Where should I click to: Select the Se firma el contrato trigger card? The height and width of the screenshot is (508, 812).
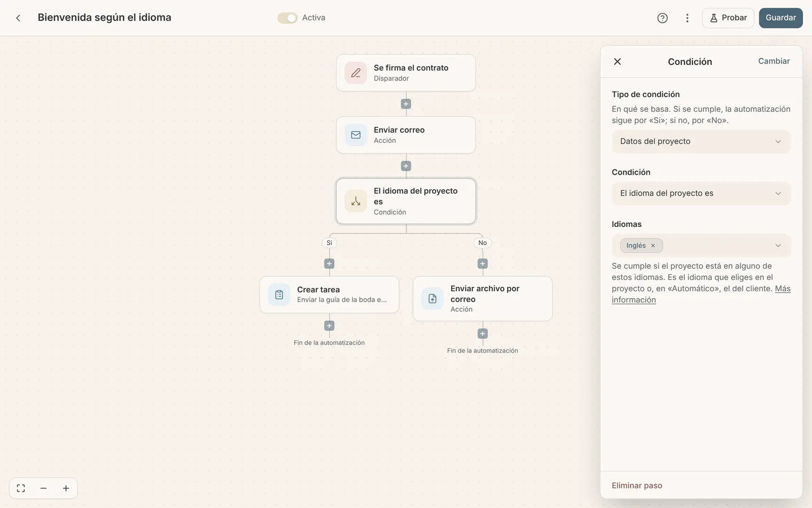point(406,73)
